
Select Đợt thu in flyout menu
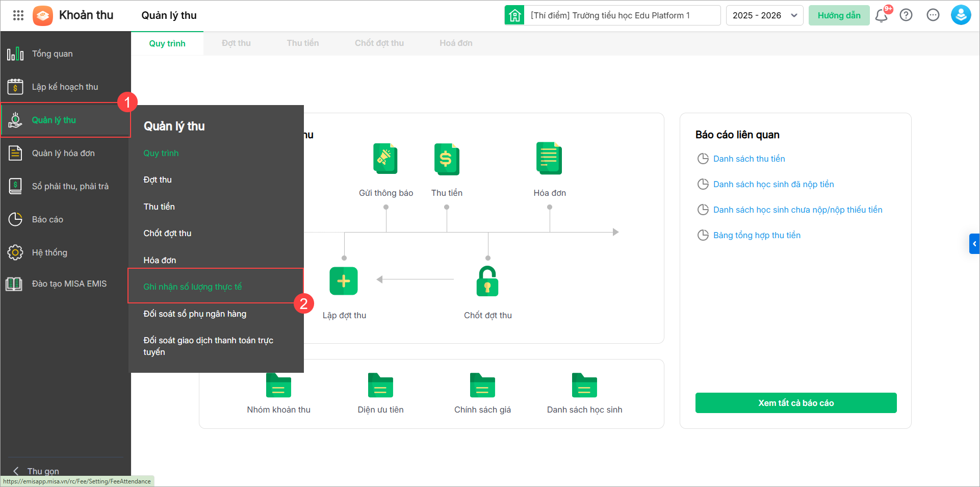pyautogui.click(x=158, y=180)
